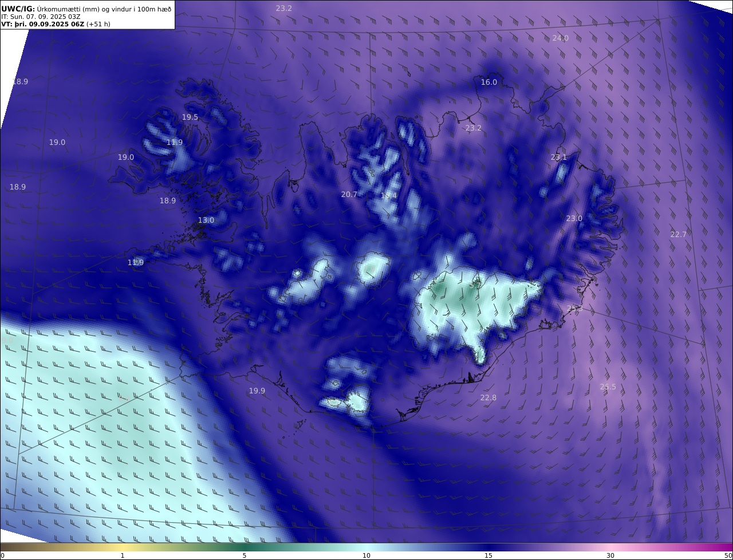Click the UWC/IG title label
This screenshot has height=560, width=733.
pyautogui.click(x=18, y=9)
